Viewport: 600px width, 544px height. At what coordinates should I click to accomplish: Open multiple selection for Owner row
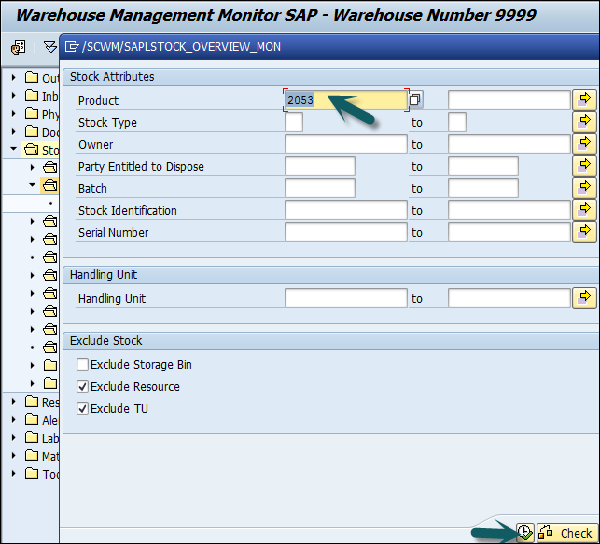point(584,144)
